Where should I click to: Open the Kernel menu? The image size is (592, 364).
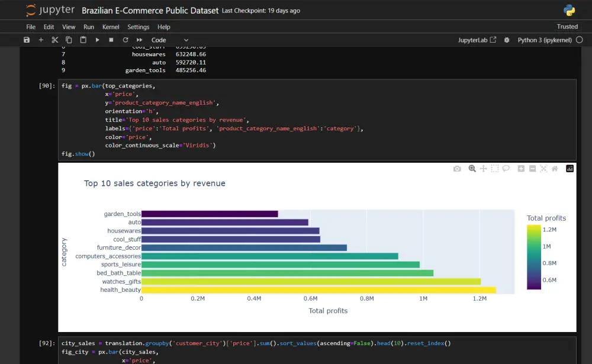tap(111, 27)
